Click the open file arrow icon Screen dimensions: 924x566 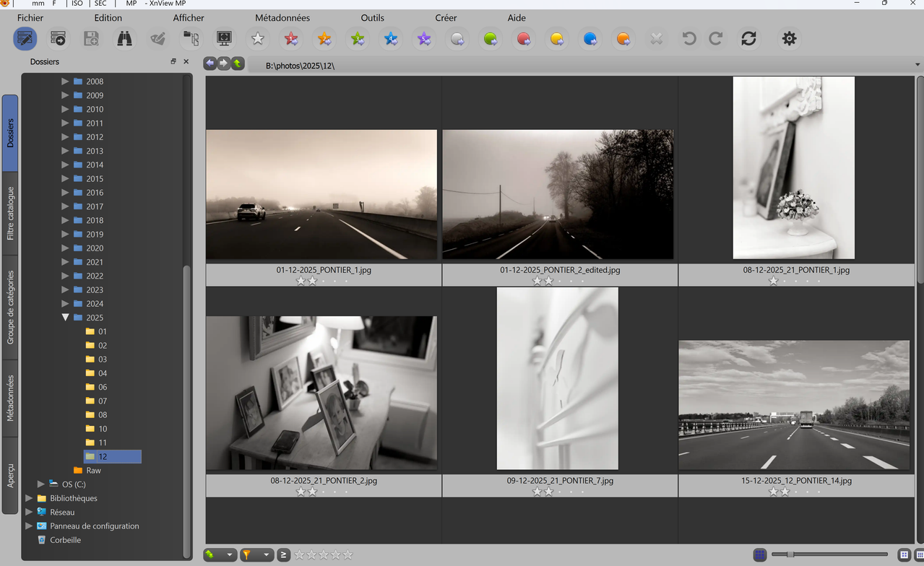pyautogui.click(x=58, y=38)
